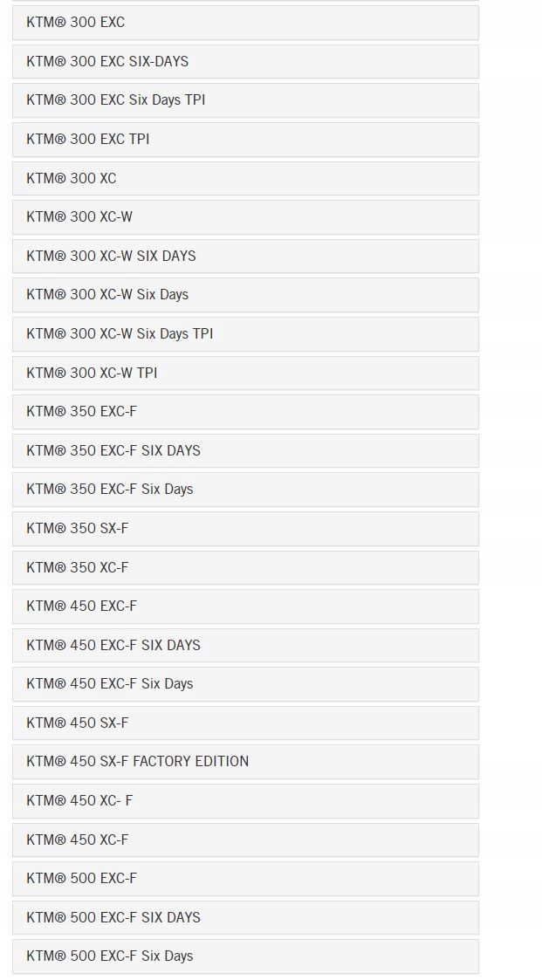The image size is (542, 980).
Task: Select KTM 300 EXC Six Days TPI
Action: coord(245,100)
